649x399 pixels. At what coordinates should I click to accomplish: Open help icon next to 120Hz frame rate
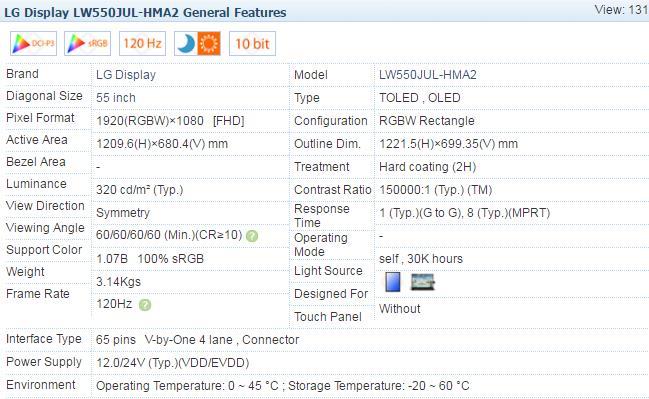(x=145, y=305)
